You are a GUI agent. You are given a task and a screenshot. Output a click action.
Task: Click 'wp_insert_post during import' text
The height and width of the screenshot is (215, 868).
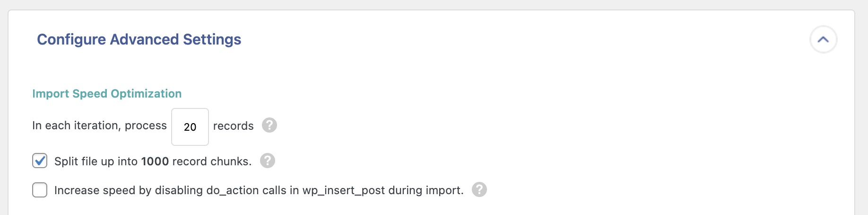click(383, 190)
